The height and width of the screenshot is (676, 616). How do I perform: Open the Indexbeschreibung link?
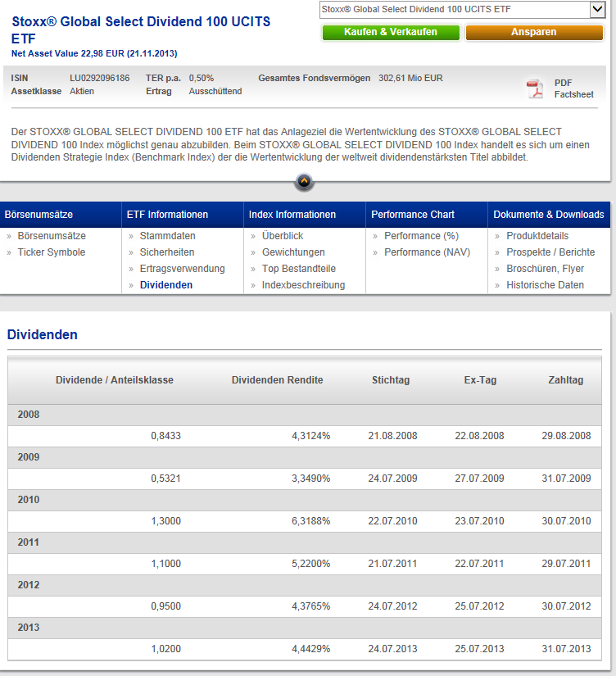point(303,285)
